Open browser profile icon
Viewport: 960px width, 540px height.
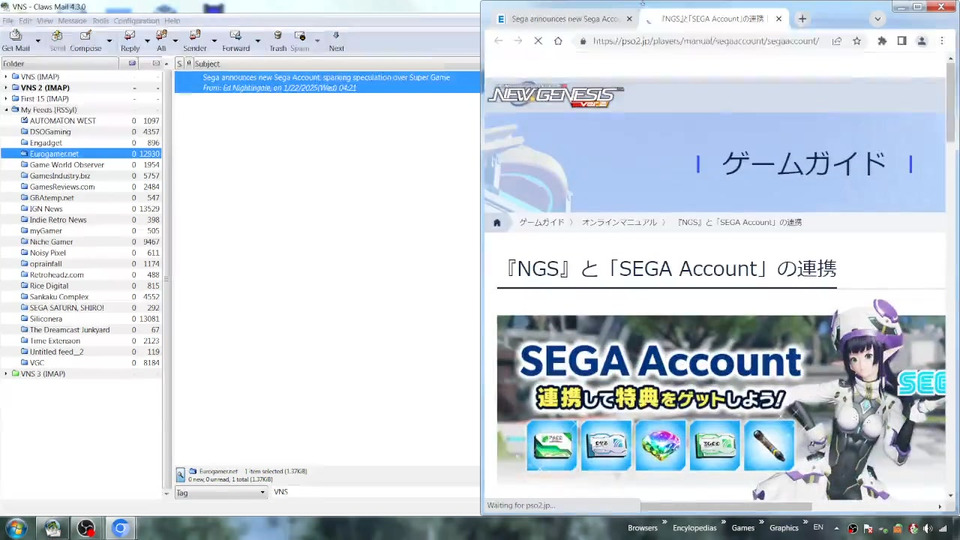(921, 41)
